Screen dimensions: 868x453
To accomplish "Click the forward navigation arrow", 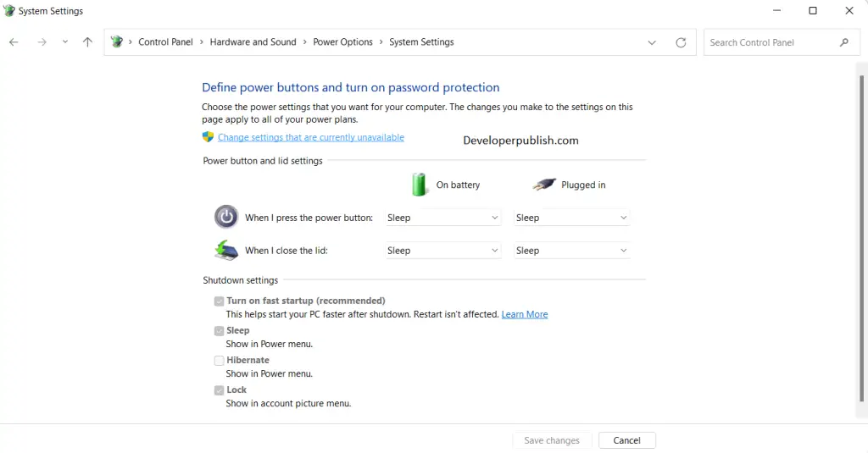I will point(42,42).
